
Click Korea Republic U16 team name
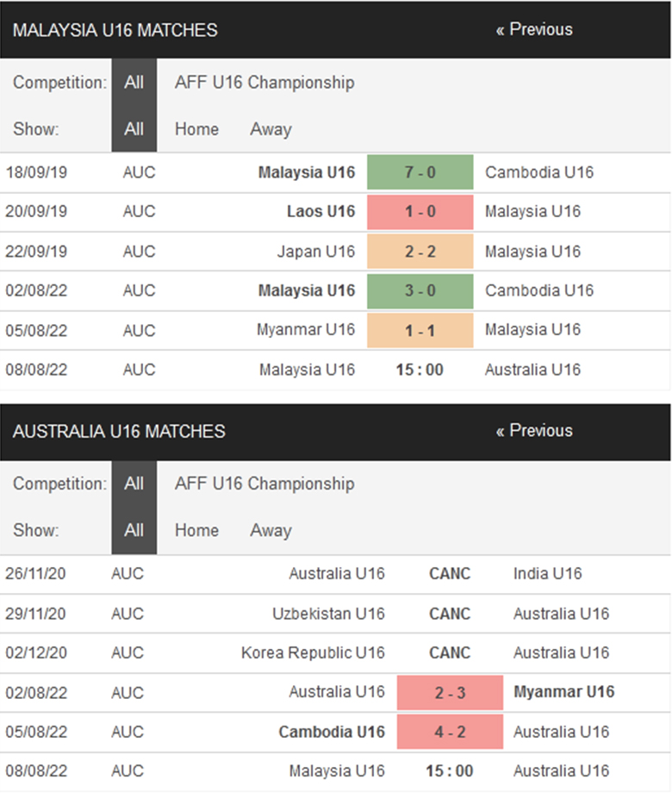point(313,652)
